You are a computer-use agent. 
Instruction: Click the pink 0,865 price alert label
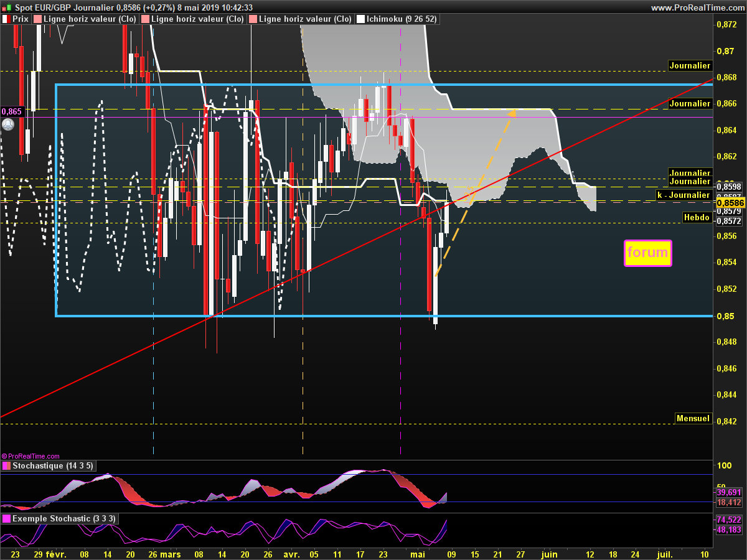coord(11,111)
